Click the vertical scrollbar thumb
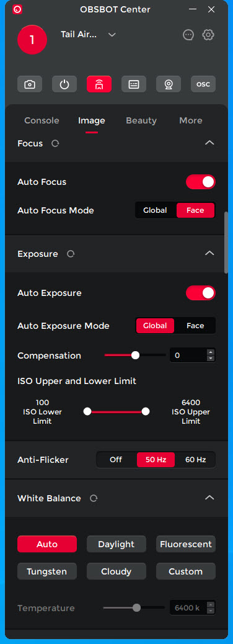 (x=226, y=243)
